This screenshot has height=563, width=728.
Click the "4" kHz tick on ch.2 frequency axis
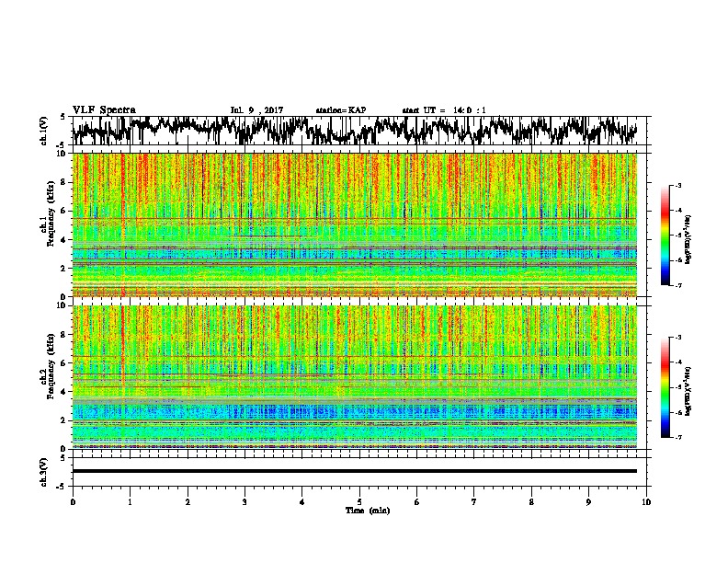[65, 392]
